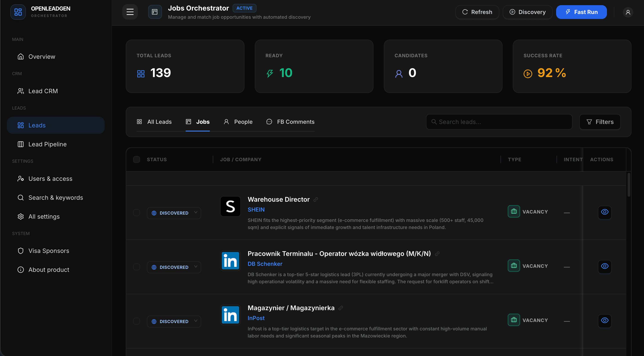Check the SHEIN Warehouse Director row checkbox
644x356 pixels.
[x=137, y=213]
